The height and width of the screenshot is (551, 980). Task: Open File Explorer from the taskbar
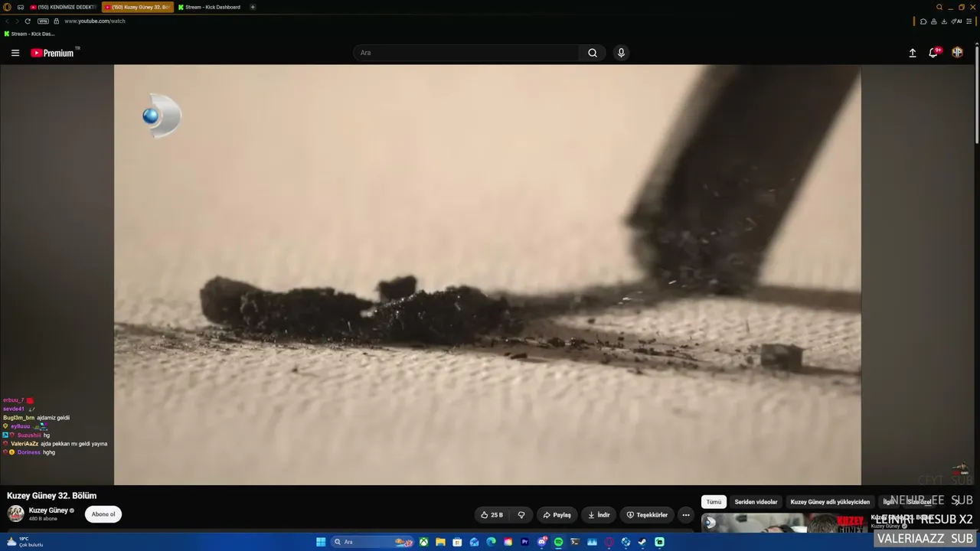coord(440,542)
